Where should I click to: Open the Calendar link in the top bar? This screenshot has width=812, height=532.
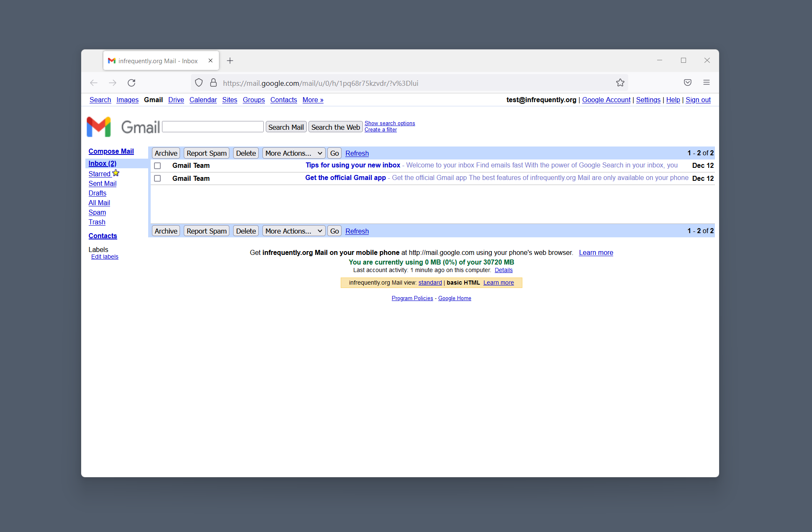click(203, 100)
